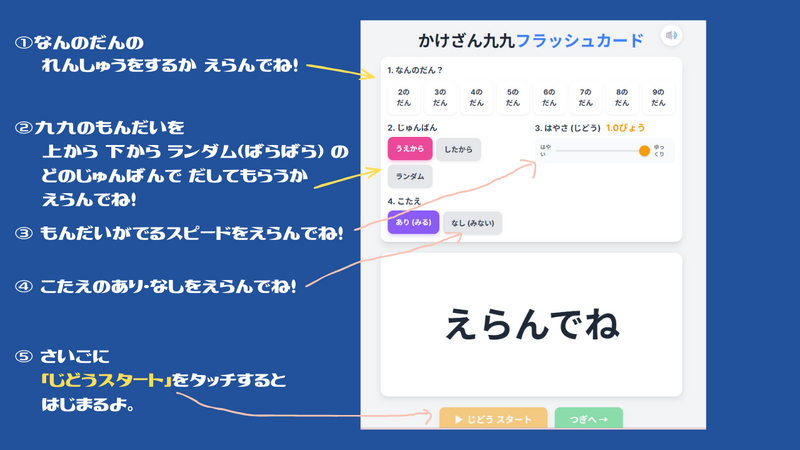
Task: Select the 2のだん times table
Action: [403, 97]
